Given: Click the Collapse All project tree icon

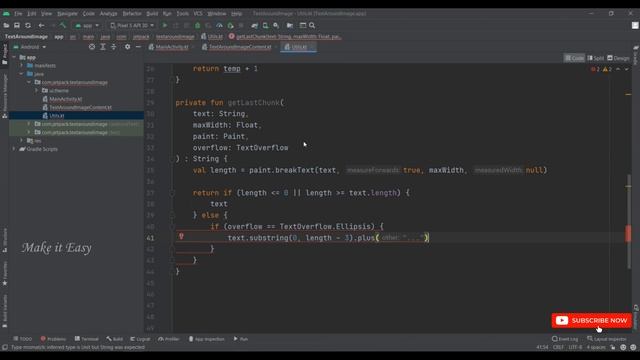Looking at the screenshot, I should 113,47.
